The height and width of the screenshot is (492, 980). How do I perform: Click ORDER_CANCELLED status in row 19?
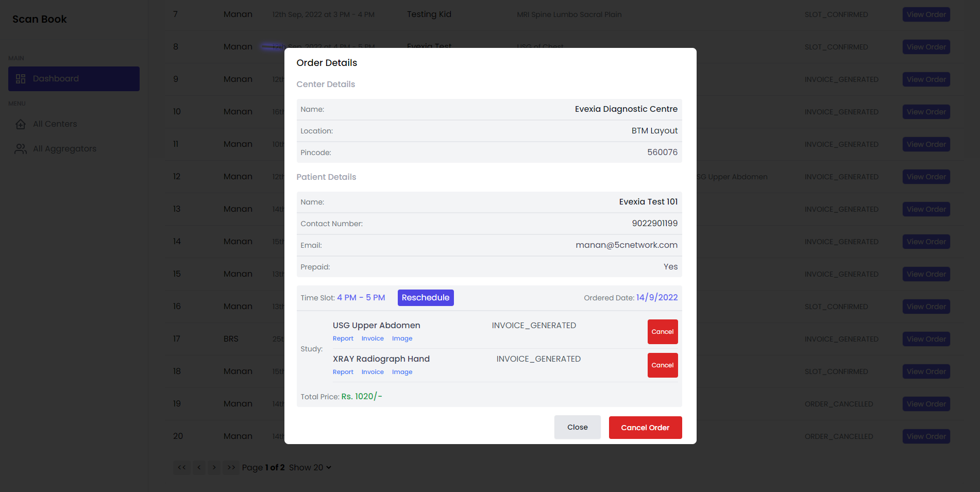tap(839, 404)
